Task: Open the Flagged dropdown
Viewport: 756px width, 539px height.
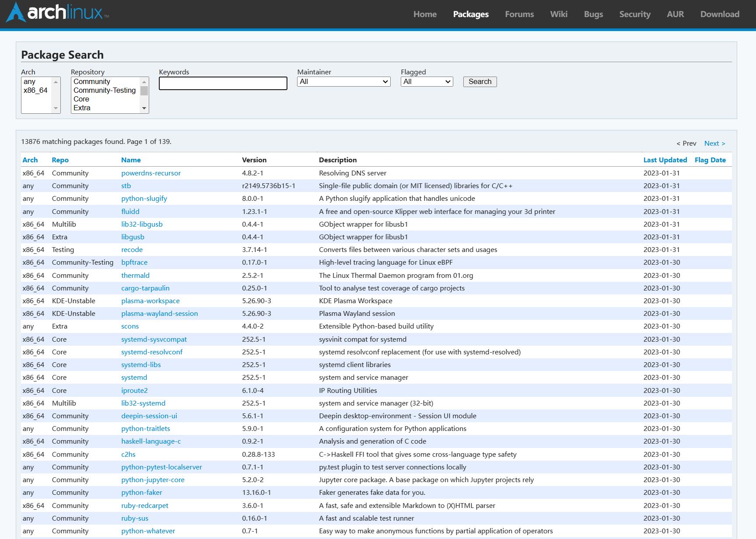Action: click(427, 82)
